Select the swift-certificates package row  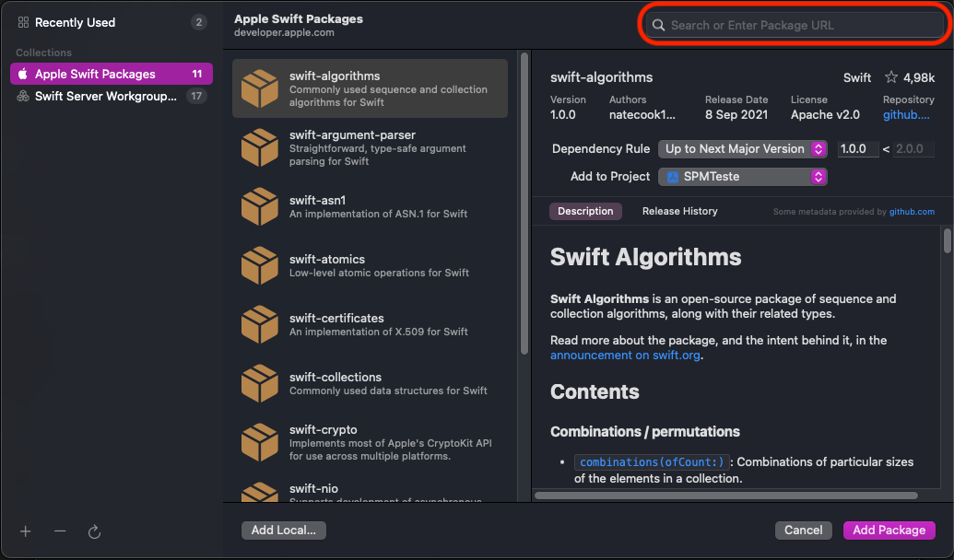click(x=370, y=325)
